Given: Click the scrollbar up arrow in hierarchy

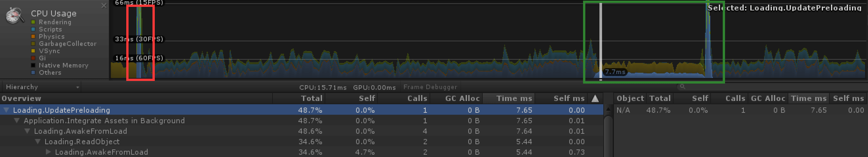Looking at the screenshot, I should click(608, 109).
